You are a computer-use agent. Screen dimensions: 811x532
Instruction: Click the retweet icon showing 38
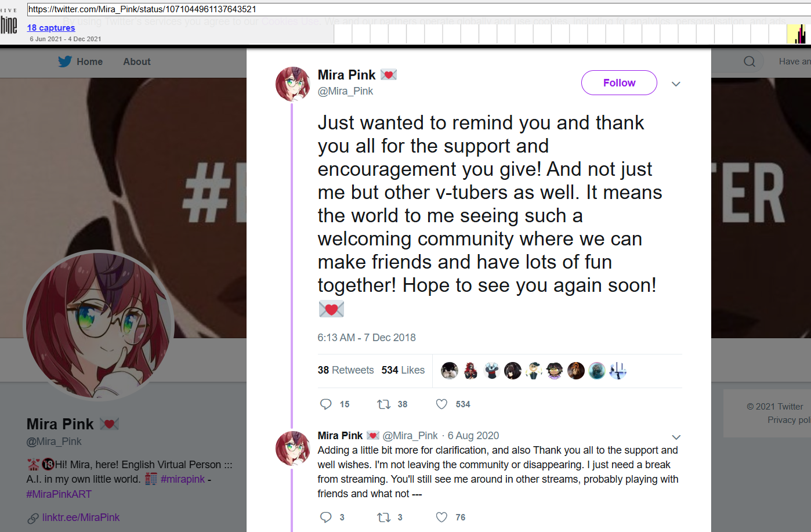384,404
